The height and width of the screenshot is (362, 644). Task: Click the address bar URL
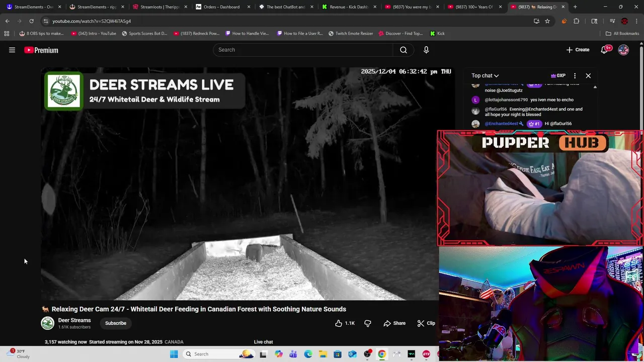[x=92, y=21]
